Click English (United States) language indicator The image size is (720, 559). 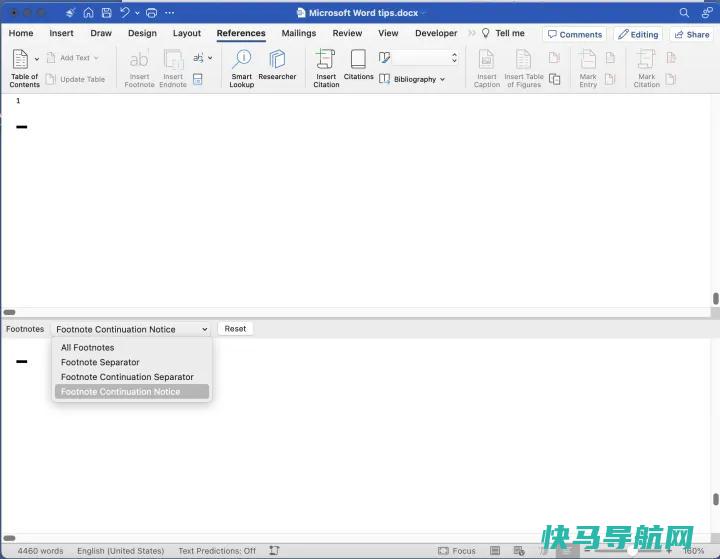pyautogui.click(x=120, y=551)
